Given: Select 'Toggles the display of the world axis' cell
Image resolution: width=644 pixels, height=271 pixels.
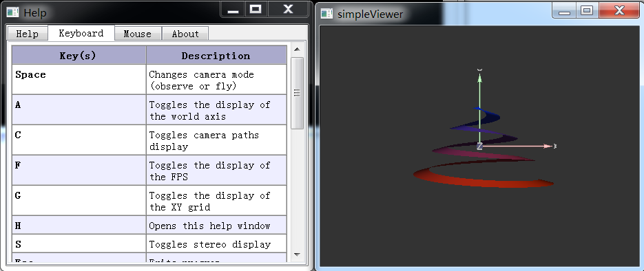Looking at the screenshot, I should pos(216,110).
